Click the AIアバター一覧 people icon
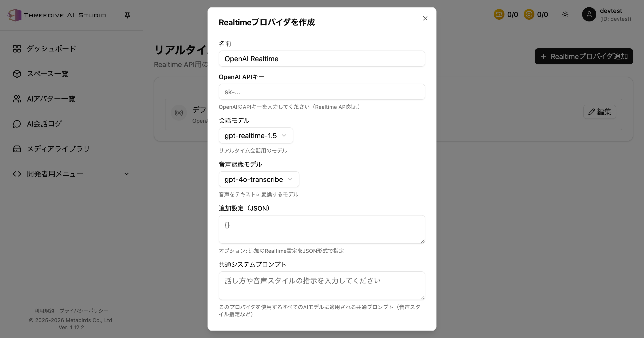Image resolution: width=644 pixels, height=338 pixels. [17, 99]
